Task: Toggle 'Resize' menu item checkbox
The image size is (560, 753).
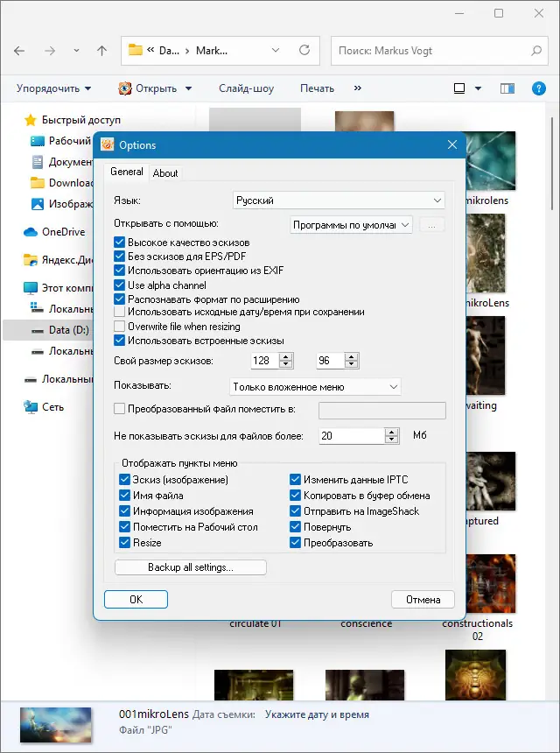Action: click(x=125, y=543)
